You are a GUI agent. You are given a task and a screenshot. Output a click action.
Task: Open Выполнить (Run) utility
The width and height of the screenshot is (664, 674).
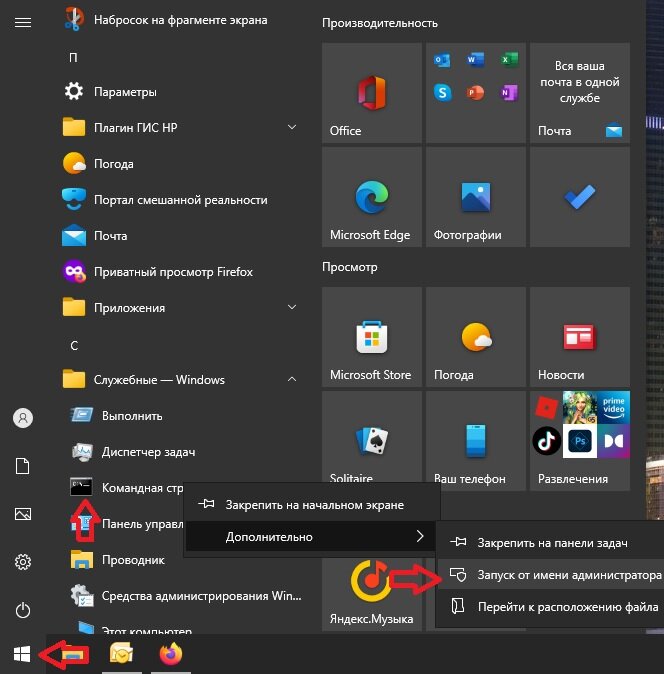point(117,416)
